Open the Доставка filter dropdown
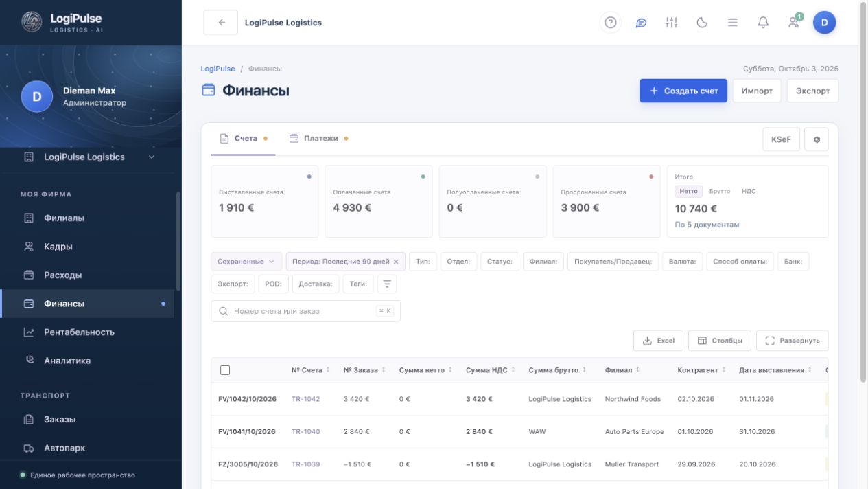Viewport: 868px width, 489px height. click(316, 284)
